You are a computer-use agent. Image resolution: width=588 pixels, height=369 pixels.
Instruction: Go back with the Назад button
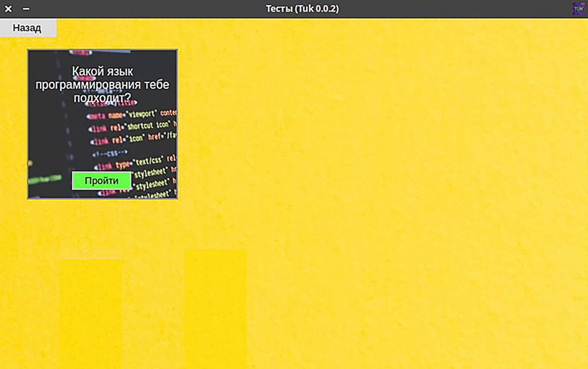[x=28, y=28]
